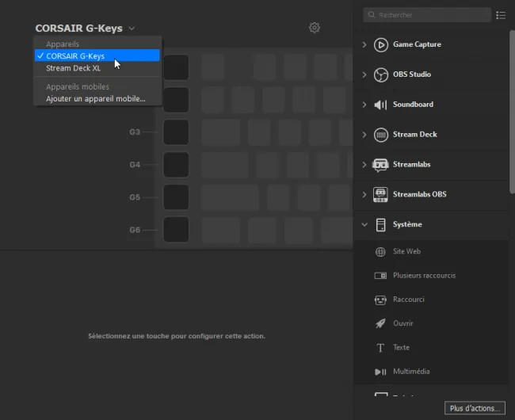Screen dimensions: 515x420
Task: Expand the Streamlabs category
Action: [364, 165]
